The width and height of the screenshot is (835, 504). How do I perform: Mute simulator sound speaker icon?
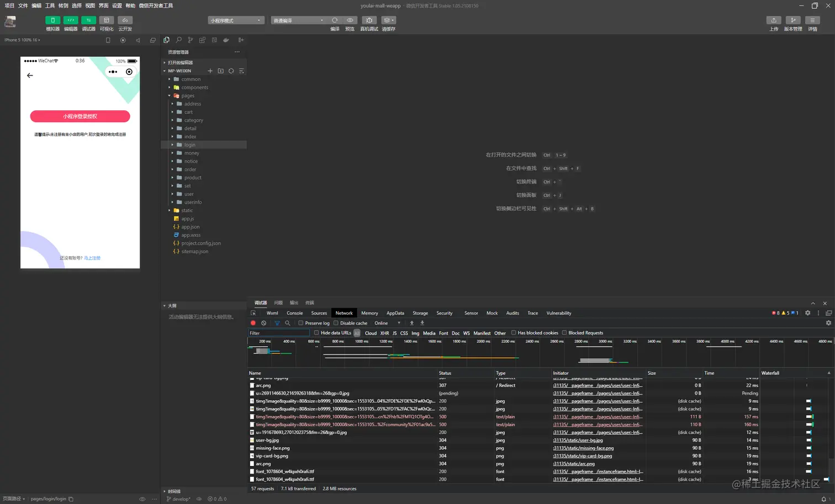point(138,40)
